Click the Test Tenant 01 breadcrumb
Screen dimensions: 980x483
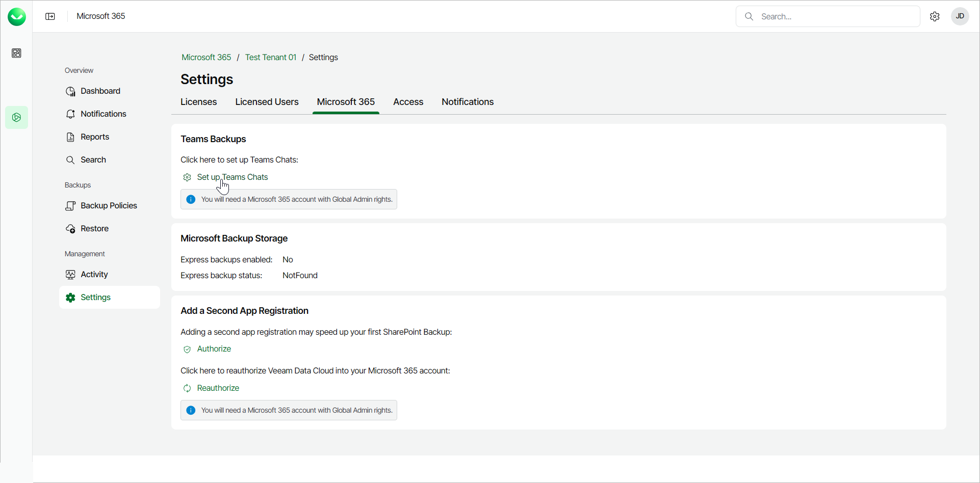270,58
